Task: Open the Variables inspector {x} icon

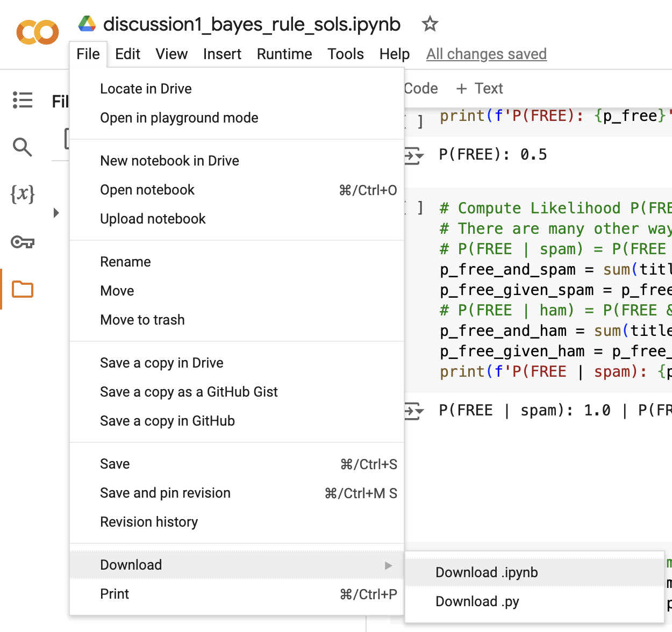Action: [22, 195]
